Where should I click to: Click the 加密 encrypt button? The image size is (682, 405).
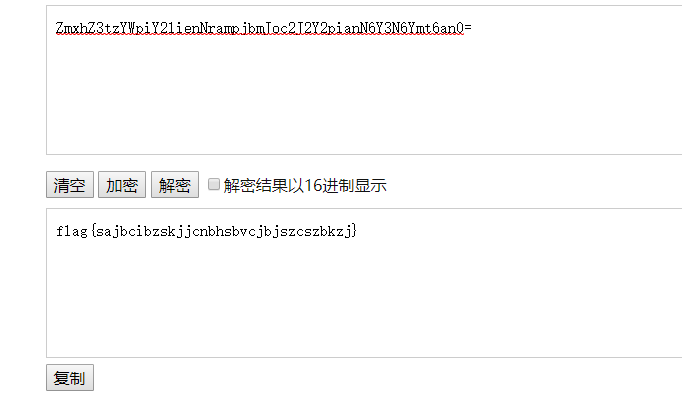[x=122, y=185]
